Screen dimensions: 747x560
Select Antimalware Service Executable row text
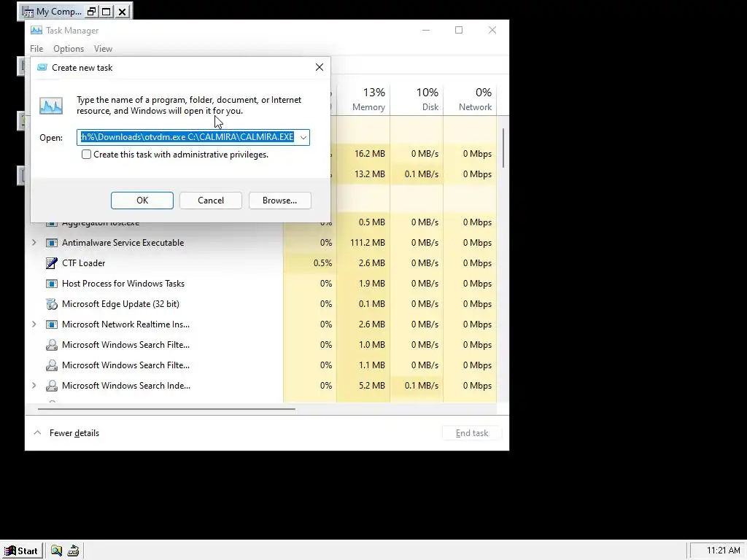point(123,243)
